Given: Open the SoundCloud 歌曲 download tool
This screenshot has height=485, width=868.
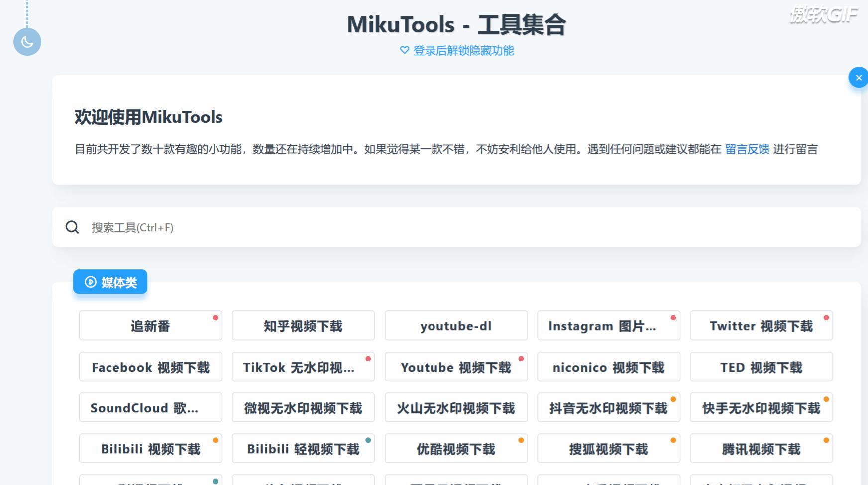Looking at the screenshot, I should (150, 408).
